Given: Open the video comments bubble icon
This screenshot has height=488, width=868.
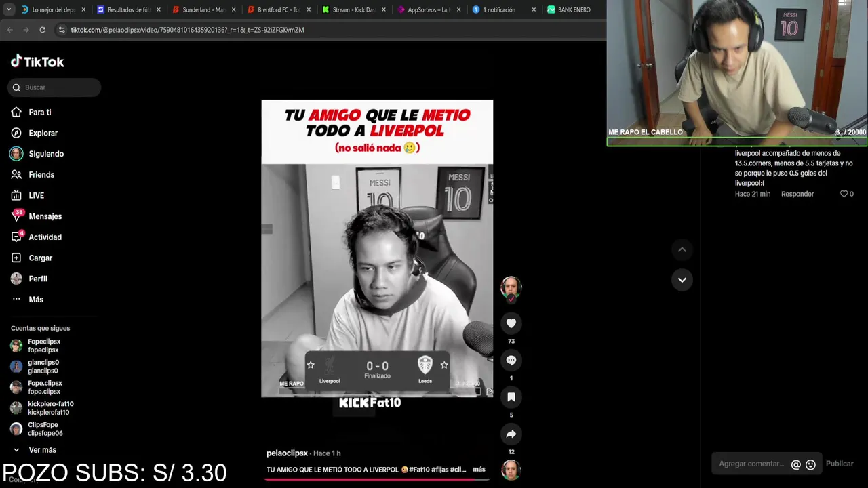Looking at the screenshot, I should point(511,360).
